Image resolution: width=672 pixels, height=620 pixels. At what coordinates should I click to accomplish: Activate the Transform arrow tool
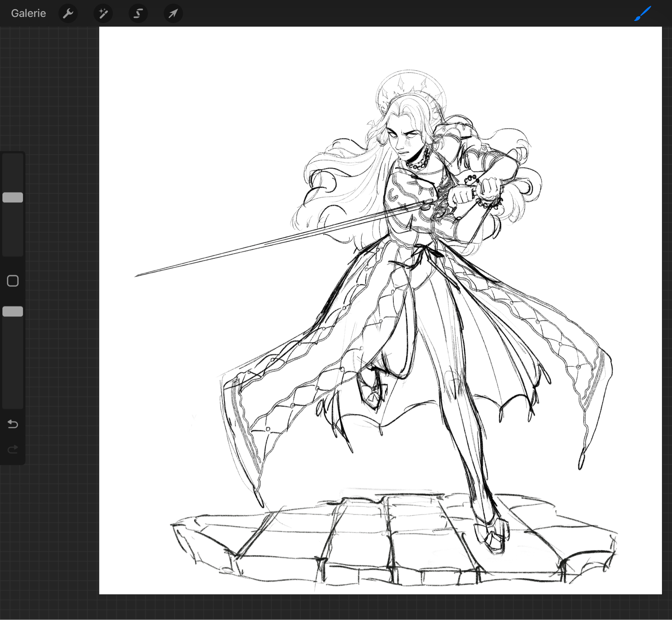click(173, 13)
